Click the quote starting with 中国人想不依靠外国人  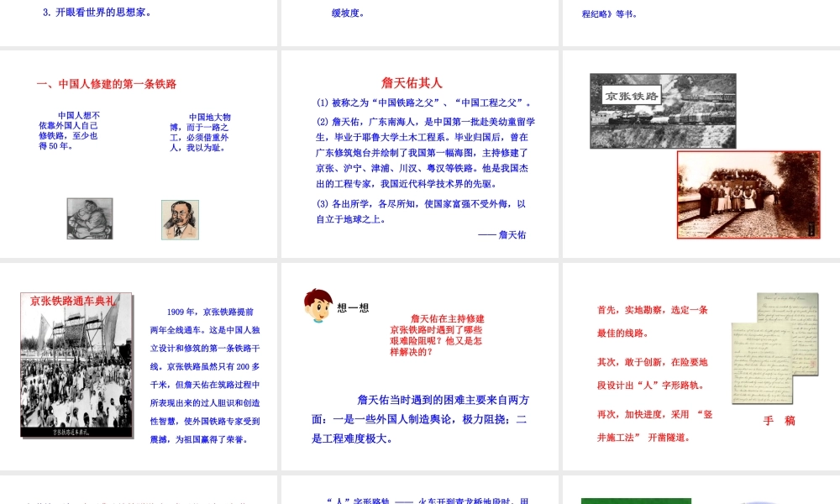[69, 131]
